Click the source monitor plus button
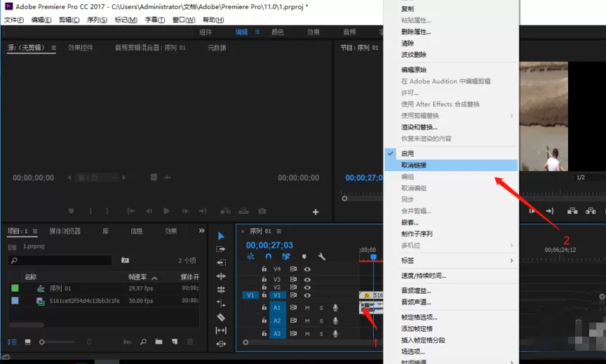Image resolution: width=606 pixels, height=364 pixels. click(x=316, y=212)
